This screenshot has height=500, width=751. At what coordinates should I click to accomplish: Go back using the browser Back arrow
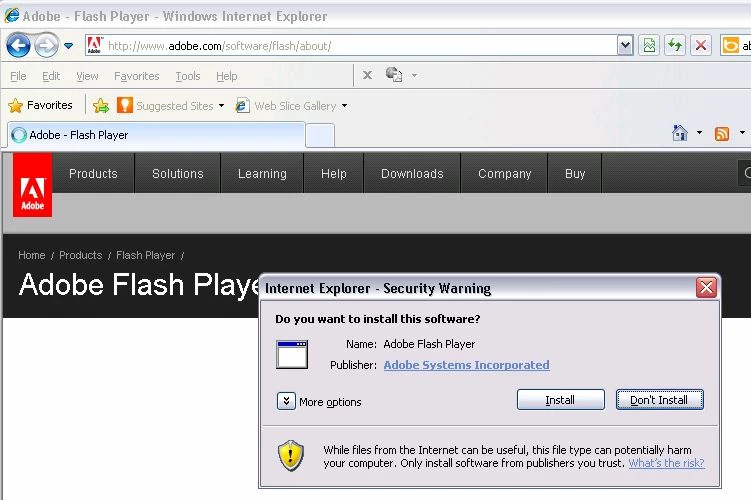(x=18, y=46)
